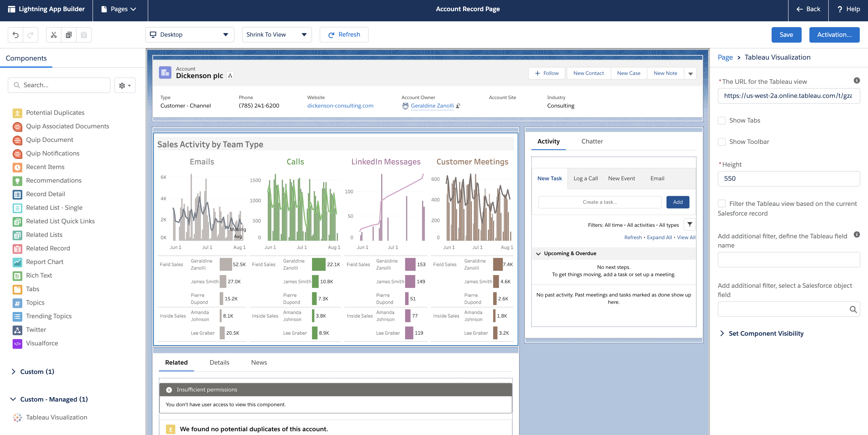This screenshot has width=868, height=435.
Task: Click the Twitter component icon in sidebar
Action: pos(17,330)
